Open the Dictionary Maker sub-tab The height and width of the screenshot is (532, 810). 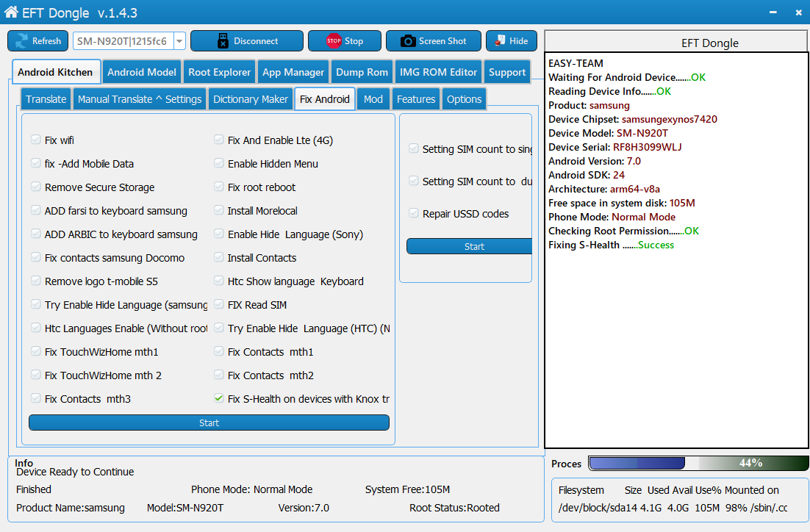(251, 98)
